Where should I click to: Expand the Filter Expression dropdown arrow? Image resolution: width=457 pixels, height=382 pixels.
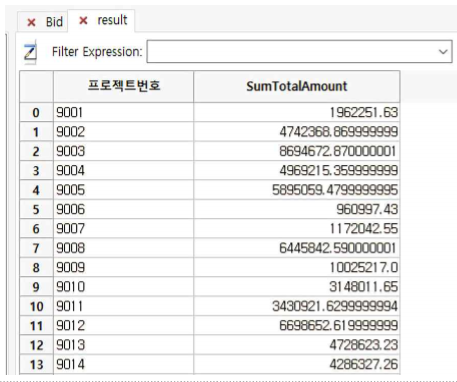pyautogui.click(x=443, y=52)
